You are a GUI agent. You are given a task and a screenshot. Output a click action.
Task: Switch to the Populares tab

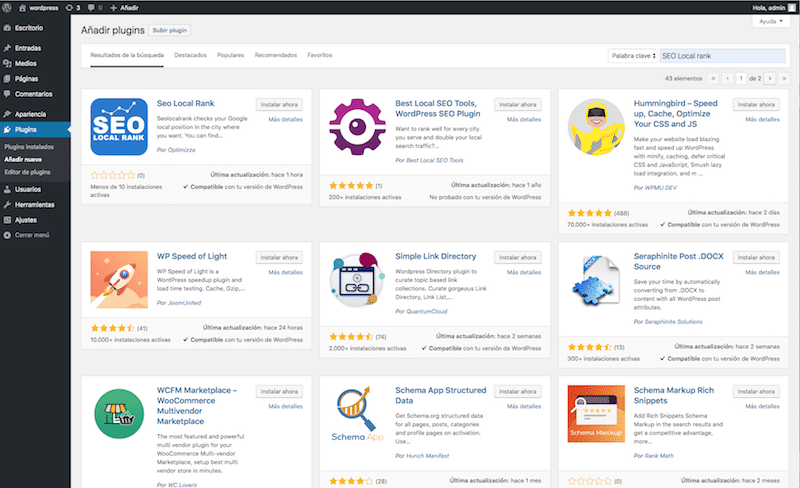[231, 55]
